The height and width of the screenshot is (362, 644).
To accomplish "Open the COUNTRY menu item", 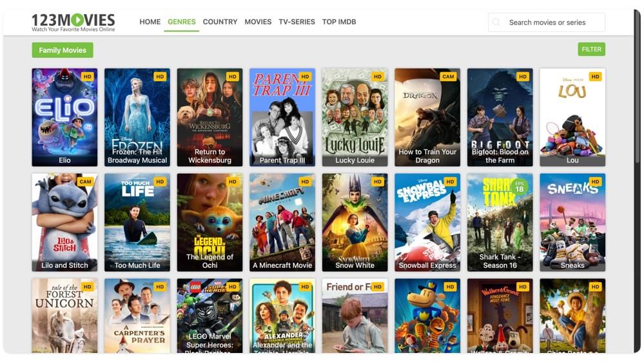I will tap(220, 22).
